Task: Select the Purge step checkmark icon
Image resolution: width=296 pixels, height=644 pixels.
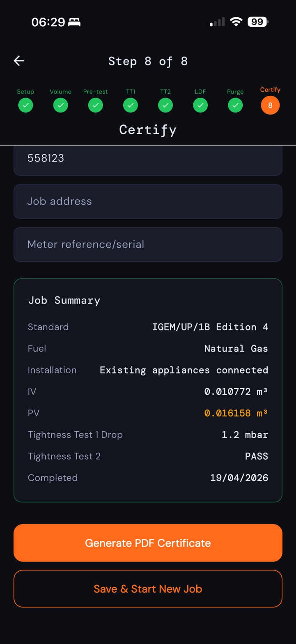Action: [x=235, y=105]
